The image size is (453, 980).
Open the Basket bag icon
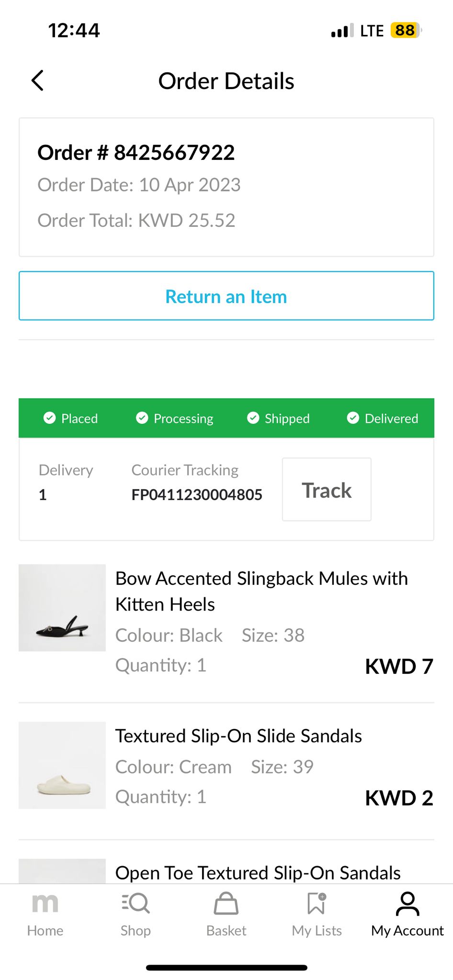click(x=226, y=903)
